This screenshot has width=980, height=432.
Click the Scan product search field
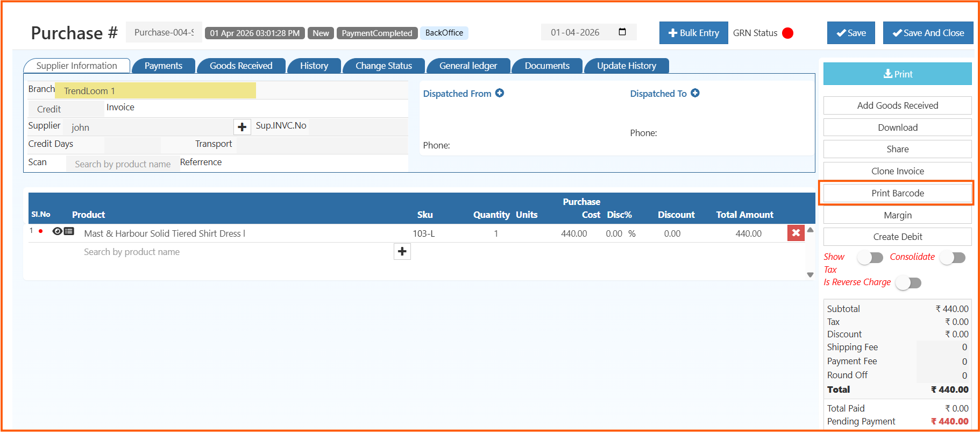coord(123,164)
